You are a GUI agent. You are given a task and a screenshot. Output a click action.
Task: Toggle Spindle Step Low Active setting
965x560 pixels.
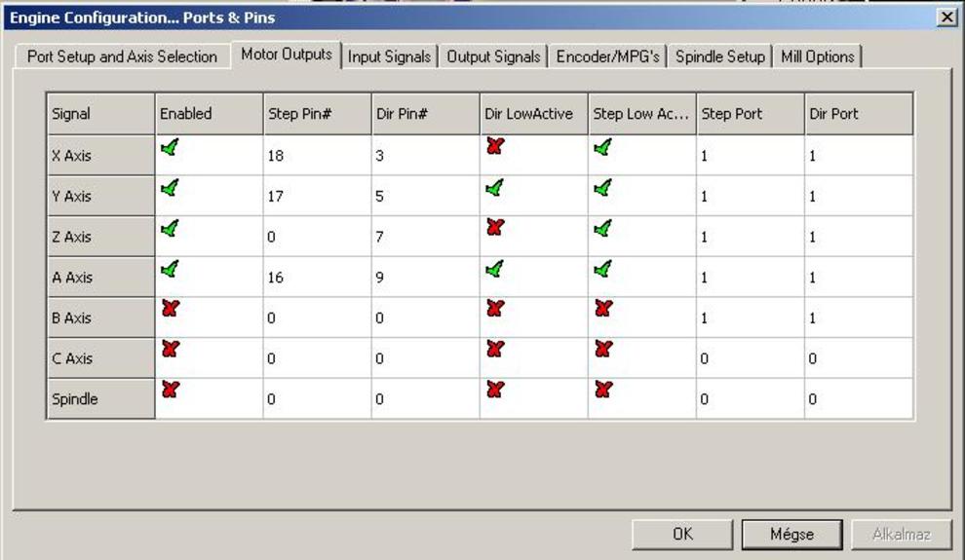(x=603, y=391)
